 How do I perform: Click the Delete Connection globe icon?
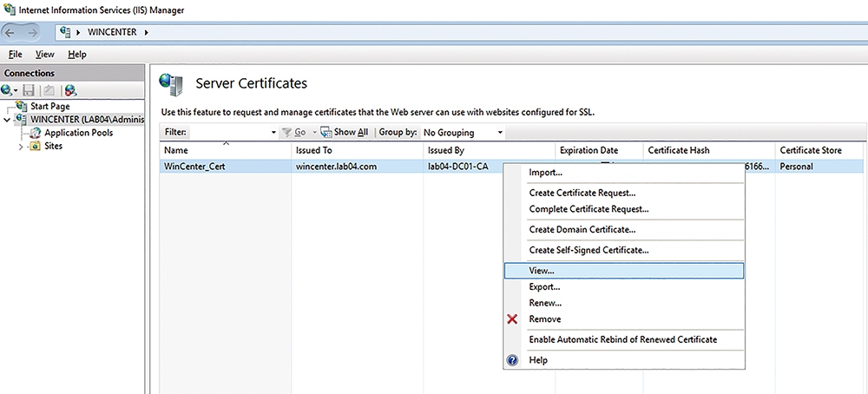[70, 90]
